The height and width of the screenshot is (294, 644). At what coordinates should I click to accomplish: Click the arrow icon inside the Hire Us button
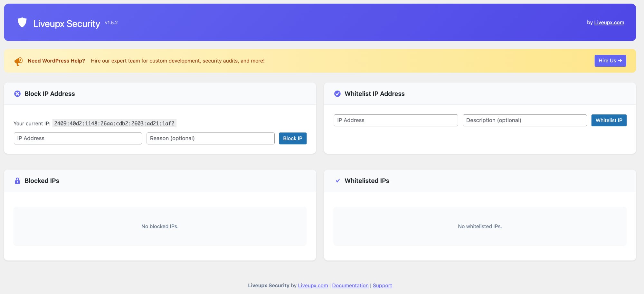(621, 61)
